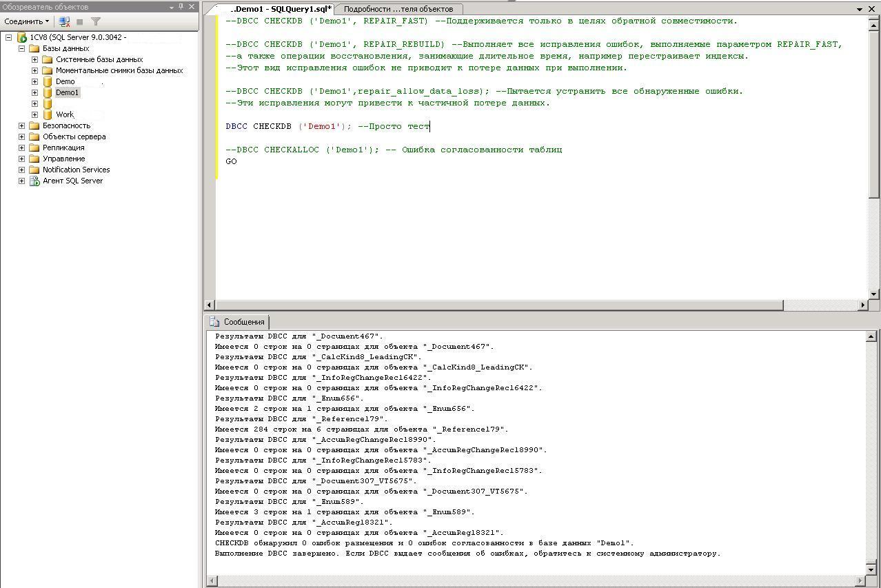
Task: Click the "DBCC CHECKALLOC ('Demo1')" commented line
Action: [394, 150]
